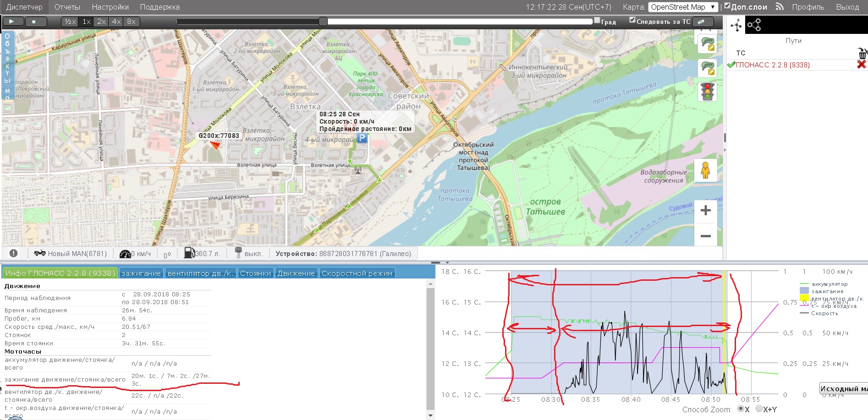Disable the Следовать за ТС checkbox
This screenshot has width=868, height=420.
click(x=632, y=20)
